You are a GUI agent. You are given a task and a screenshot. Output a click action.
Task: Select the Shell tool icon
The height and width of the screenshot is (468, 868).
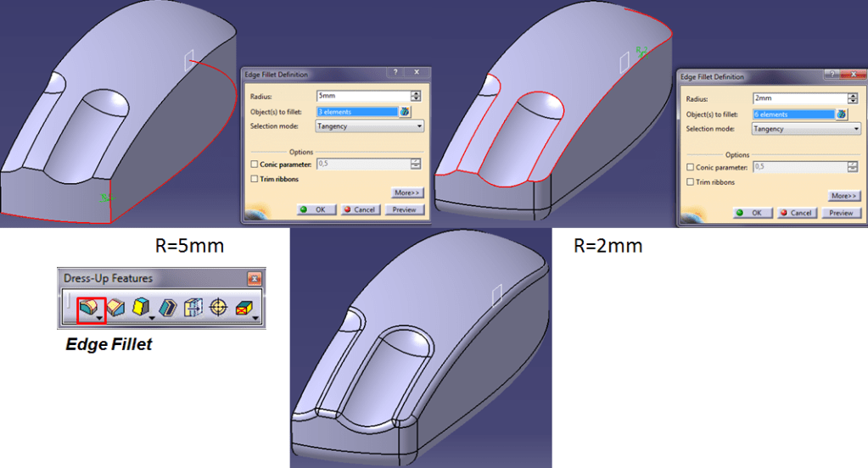point(168,309)
